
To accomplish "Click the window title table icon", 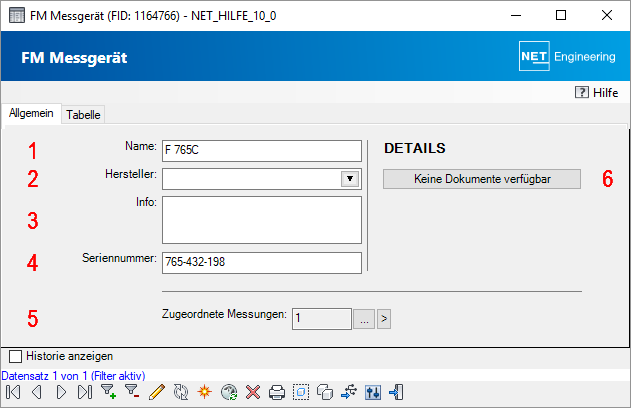I will tap(16, 16).
